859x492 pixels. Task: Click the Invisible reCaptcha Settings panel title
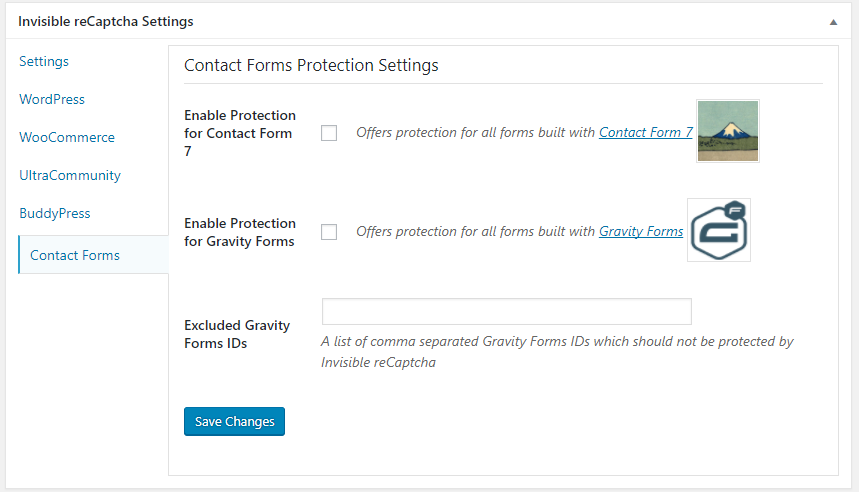pyautogui.click(x=106, y=21)
